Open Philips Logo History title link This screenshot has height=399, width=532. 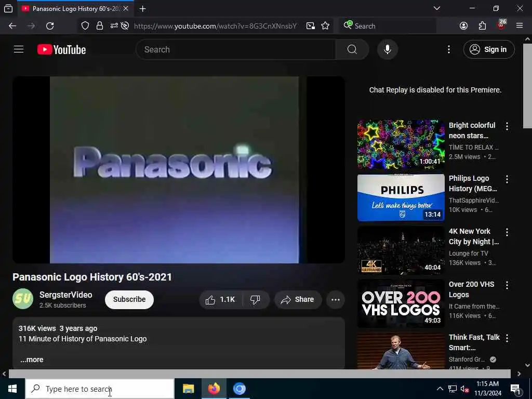pos(473,183)
